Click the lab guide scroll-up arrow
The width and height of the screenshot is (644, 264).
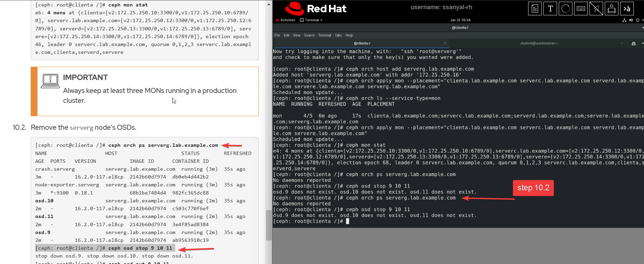pos(269,4)
